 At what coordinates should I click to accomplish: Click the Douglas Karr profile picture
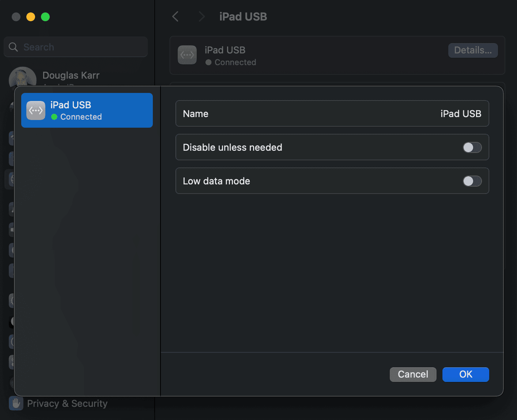click(x=23, y=78)
